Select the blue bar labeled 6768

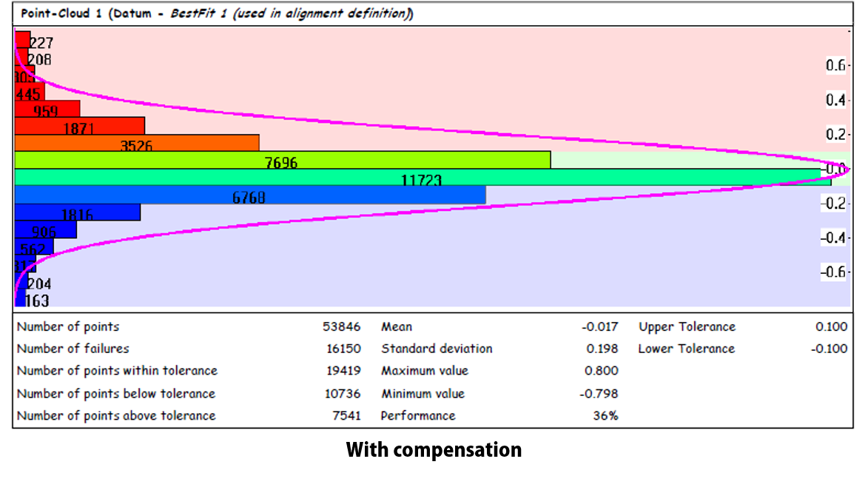[x=249, y=195]
